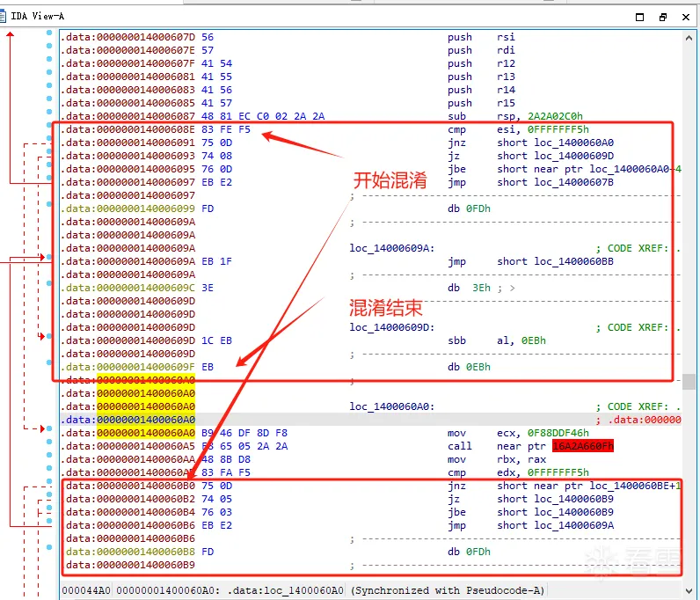700x600 pixels.
Task: Click the vertical scrollbar thumb
Action: [689, 382]
